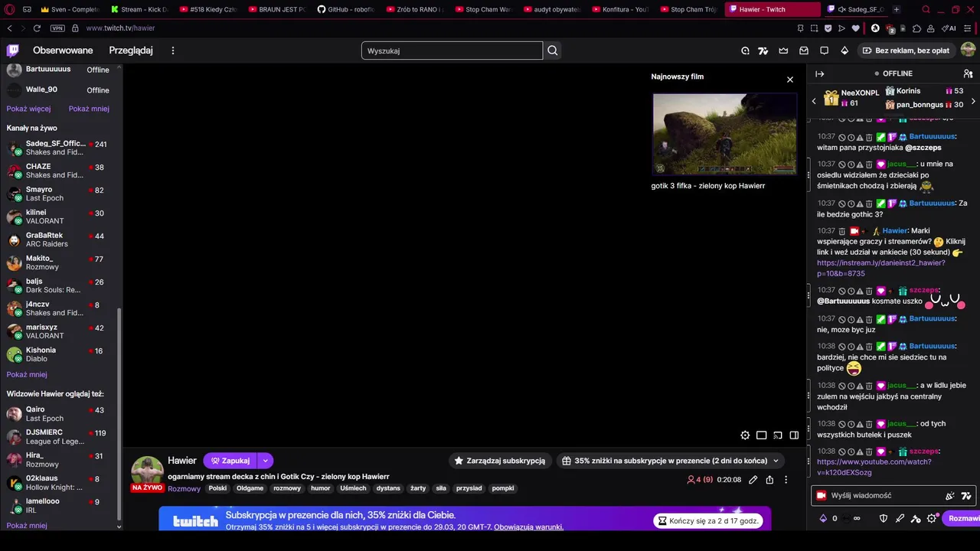Expand the Zapukaj button dropdown arrow
The height and width of the screenshot is (551, 980).
pyautogui.click(x=265, y=461)
